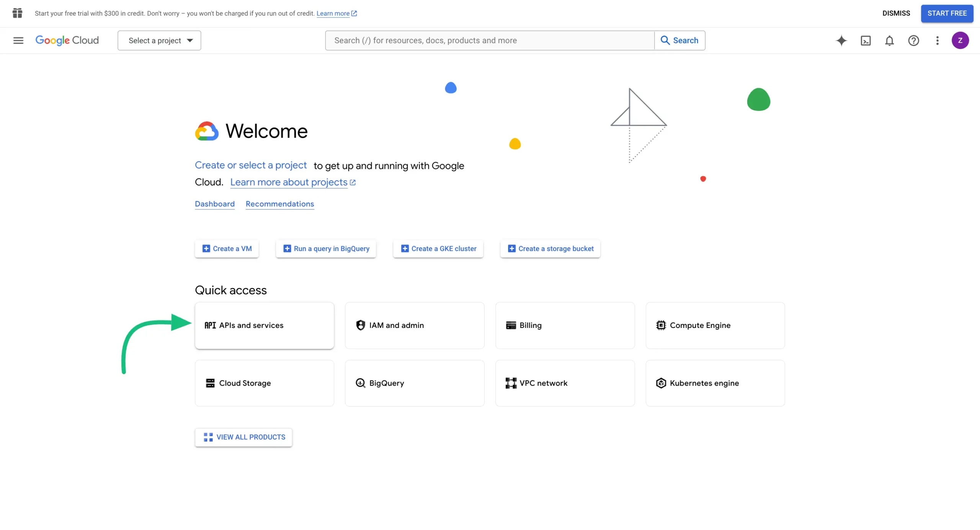Viewport: 980px width, 530px height.
Task: Select the APIs and services card
Action: tap(264, 326)
